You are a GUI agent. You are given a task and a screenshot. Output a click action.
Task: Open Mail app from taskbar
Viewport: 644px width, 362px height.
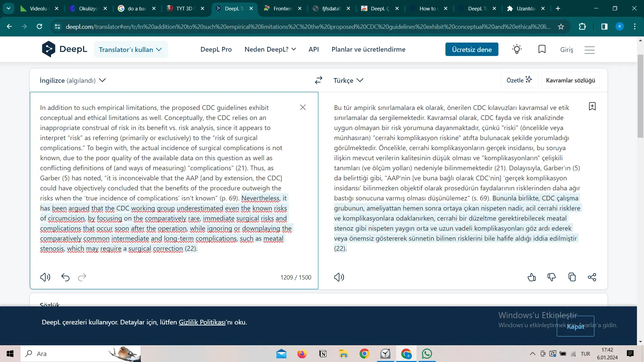coord(281,354)
